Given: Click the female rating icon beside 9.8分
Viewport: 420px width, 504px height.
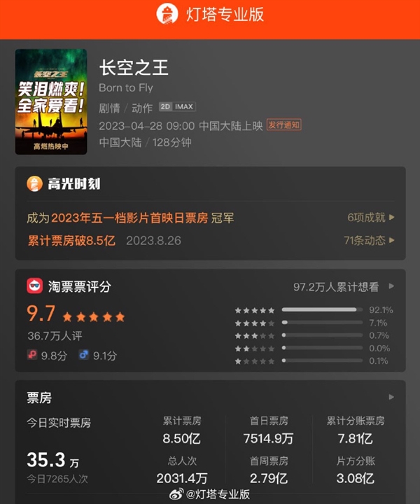Looking at the screenshot, I should tap(31, 355).
